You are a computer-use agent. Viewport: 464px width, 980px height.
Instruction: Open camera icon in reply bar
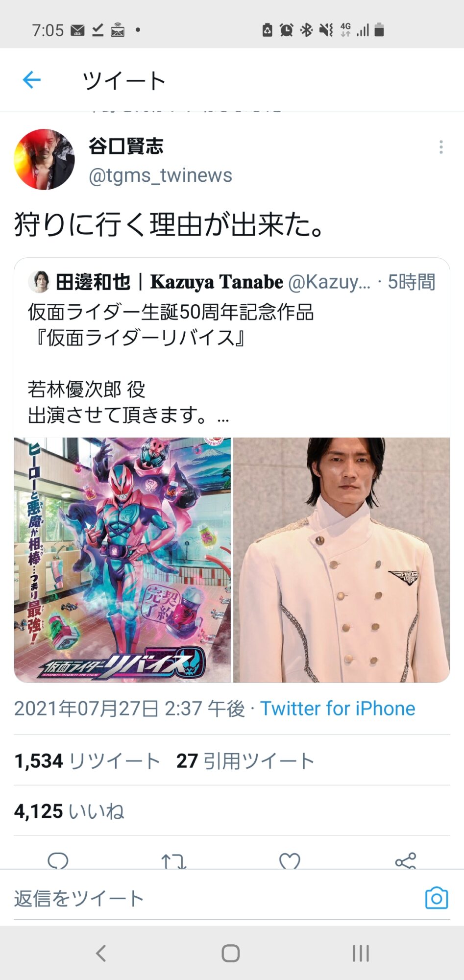pos(437,898)
